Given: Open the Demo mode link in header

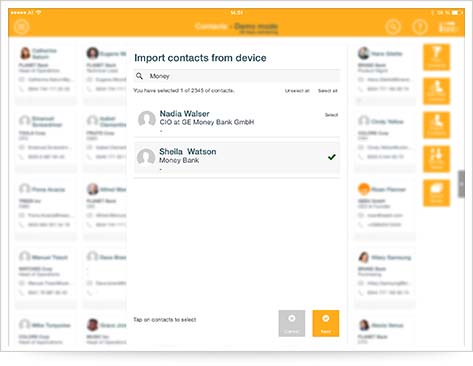Looking at the screenshot, I should 256,26.
